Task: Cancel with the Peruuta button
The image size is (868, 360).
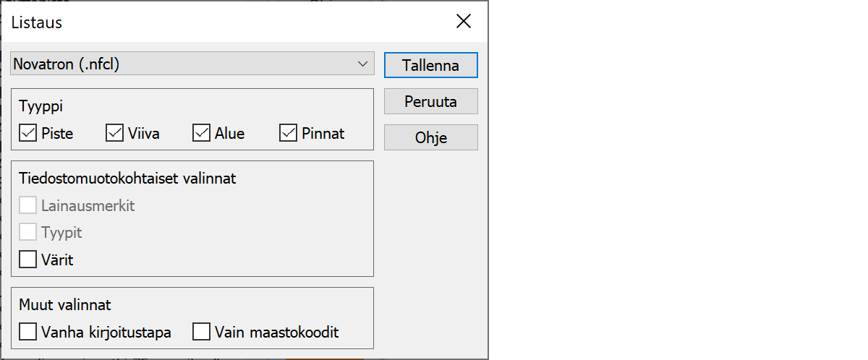Action: tap(430, 102)
